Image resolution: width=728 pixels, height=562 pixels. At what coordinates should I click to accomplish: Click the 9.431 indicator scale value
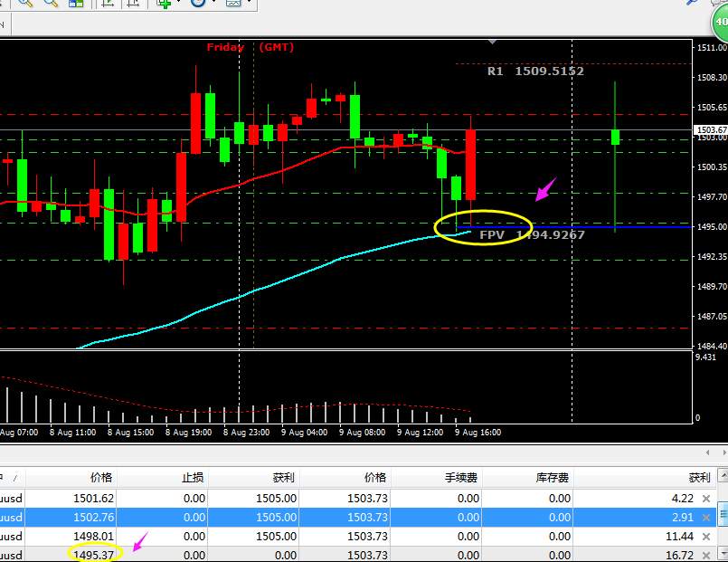pos(706,357)
